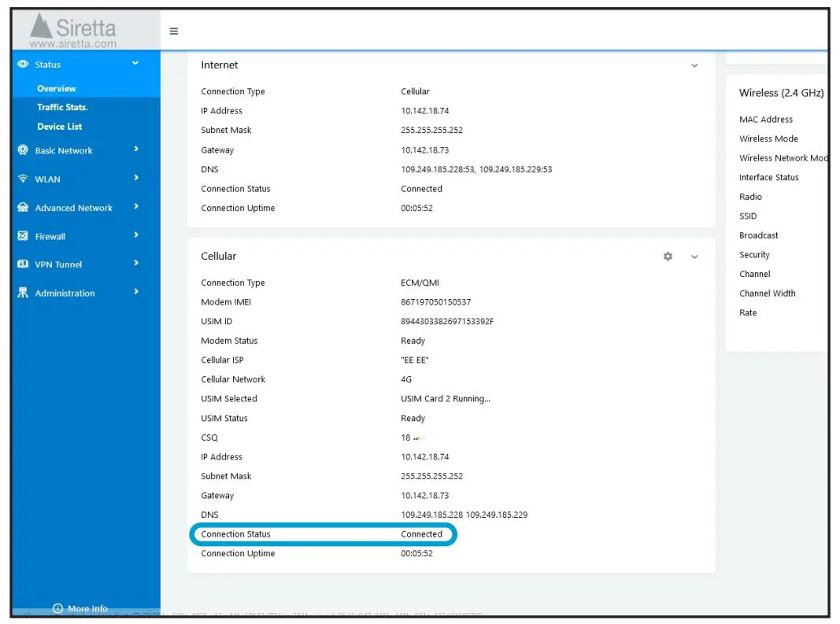
Task: Collapse the Cellular panel chevron
Action: coord(694,257)
